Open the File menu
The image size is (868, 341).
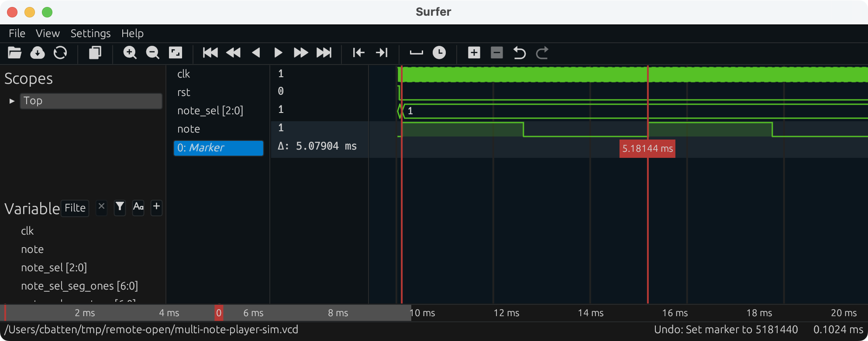(17, 34)
